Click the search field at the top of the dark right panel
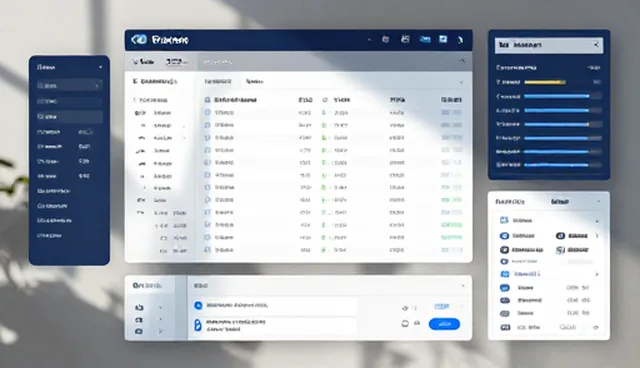Image resolution: width=640 pixels, height=368 pixels. [x=549, y=45]
